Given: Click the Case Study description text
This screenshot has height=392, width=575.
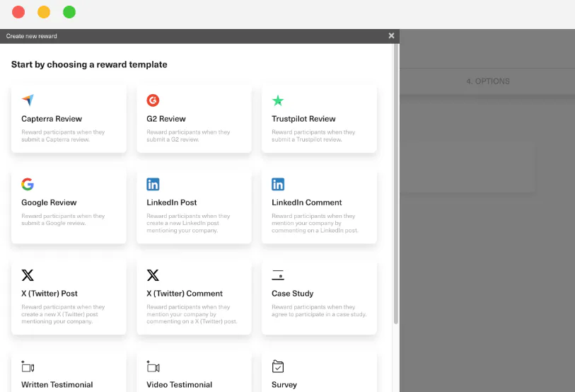Looking at the screenshot, I should click(319, 311).
